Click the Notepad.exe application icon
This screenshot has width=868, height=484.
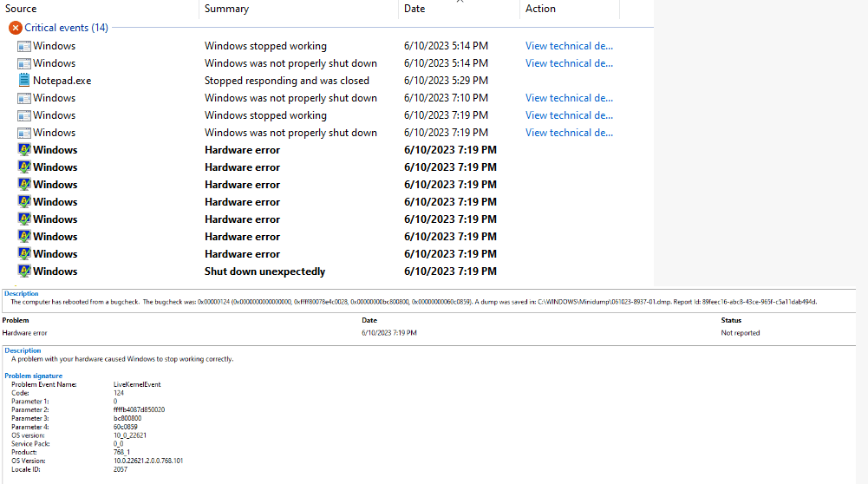tap(23, 81)
